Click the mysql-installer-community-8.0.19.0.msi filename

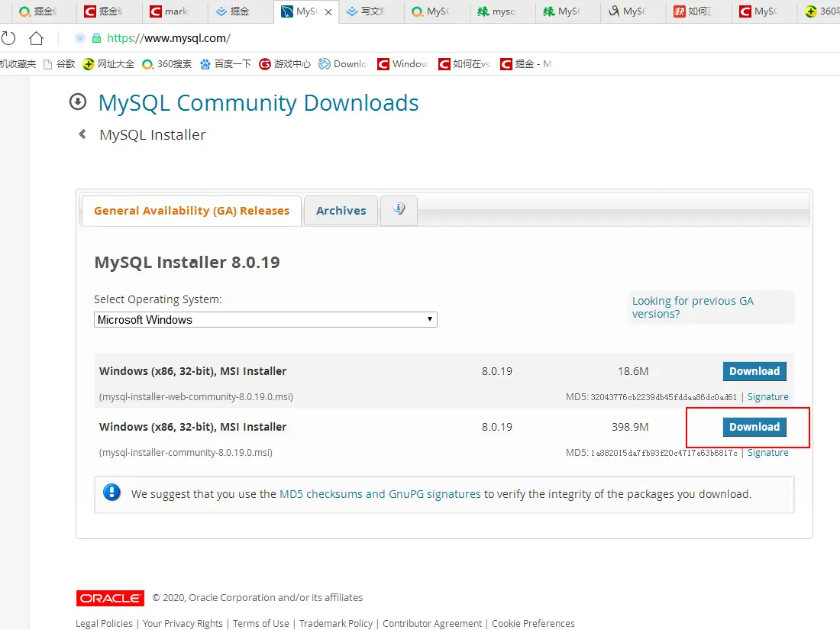tap(186, 453)
